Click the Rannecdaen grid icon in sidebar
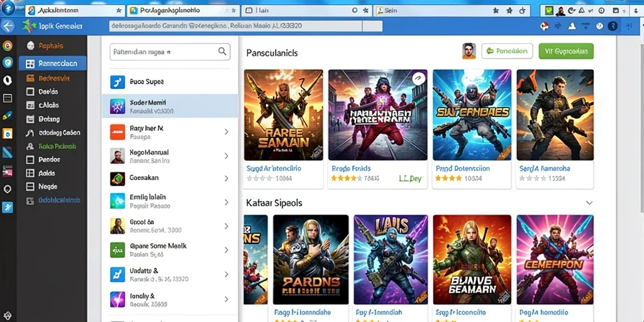Viewport: 644px width, 322px height. (30, 64)
